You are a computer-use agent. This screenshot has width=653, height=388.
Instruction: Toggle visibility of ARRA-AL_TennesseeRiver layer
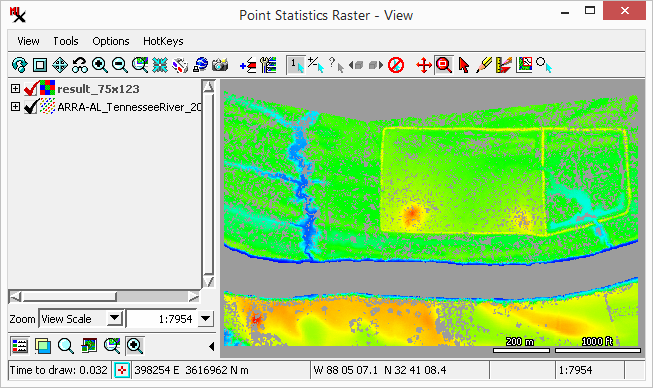(31, 107)
